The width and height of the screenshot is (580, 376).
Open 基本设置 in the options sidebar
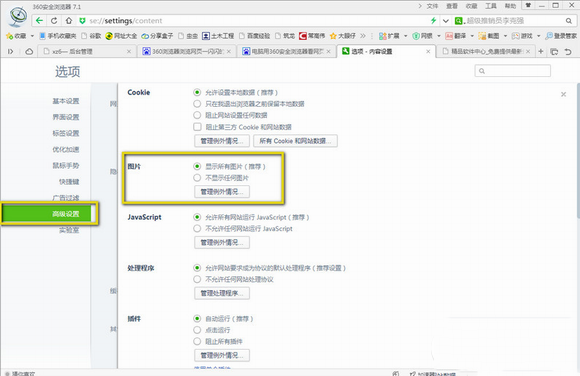pos(65,101)
